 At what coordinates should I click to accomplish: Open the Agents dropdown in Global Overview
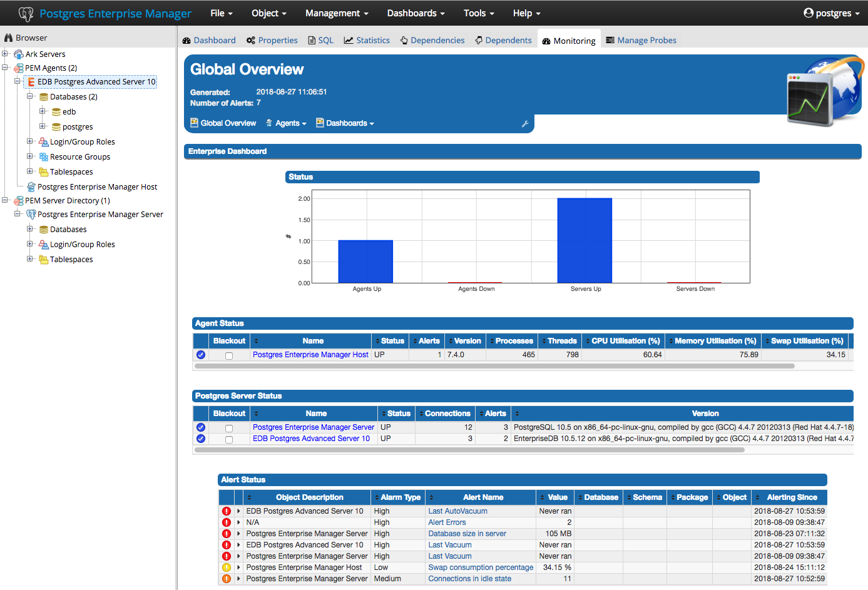pos(286,123)
